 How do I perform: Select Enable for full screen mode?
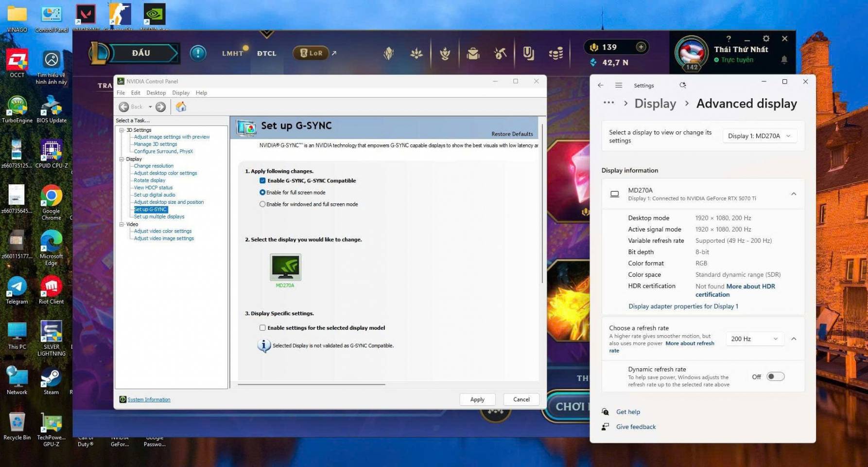coord(262,193)
